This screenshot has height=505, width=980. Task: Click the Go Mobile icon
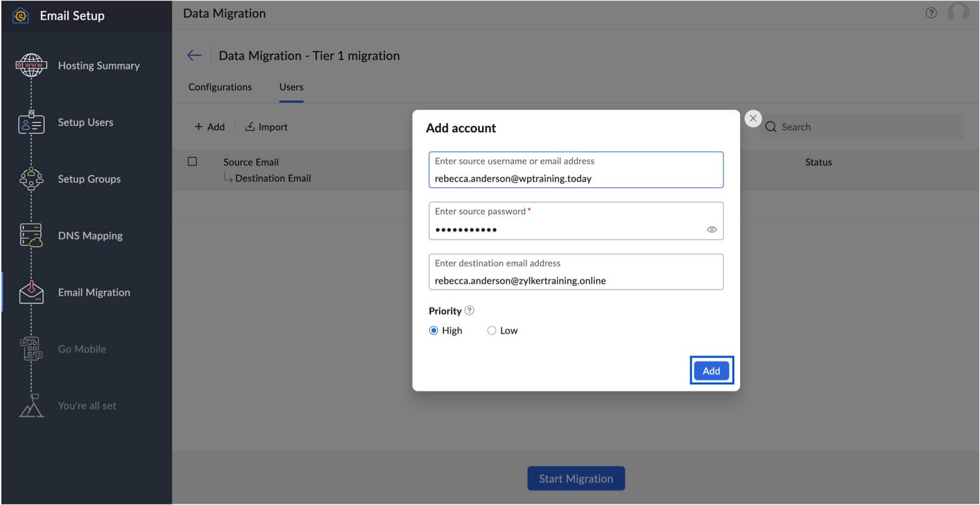coord(31,349)
